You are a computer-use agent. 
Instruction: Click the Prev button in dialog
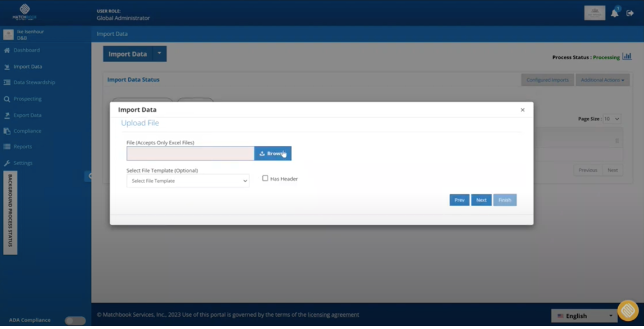click(x=460, y=200)
